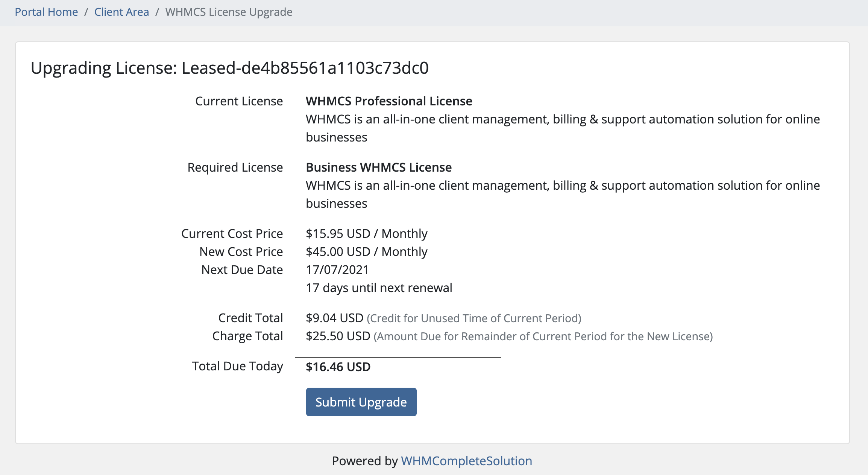Click the Amount Due for Remainder note
The image size is (868, 475).
(x=543, y=336)
